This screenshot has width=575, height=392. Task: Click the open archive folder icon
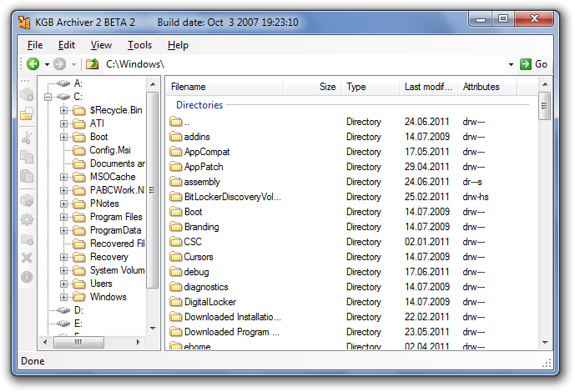coord(27,114)
